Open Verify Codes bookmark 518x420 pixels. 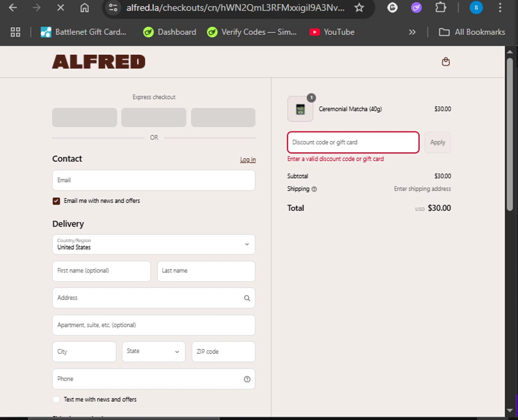(x=252, y=32)
